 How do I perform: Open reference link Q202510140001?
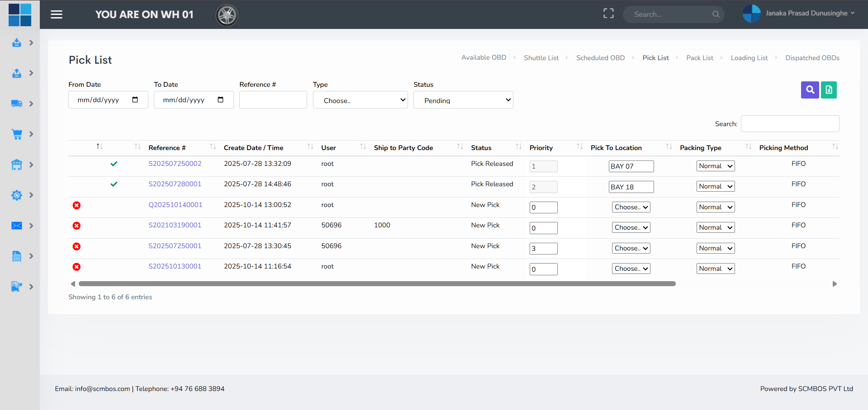click(x=175, y=205)
